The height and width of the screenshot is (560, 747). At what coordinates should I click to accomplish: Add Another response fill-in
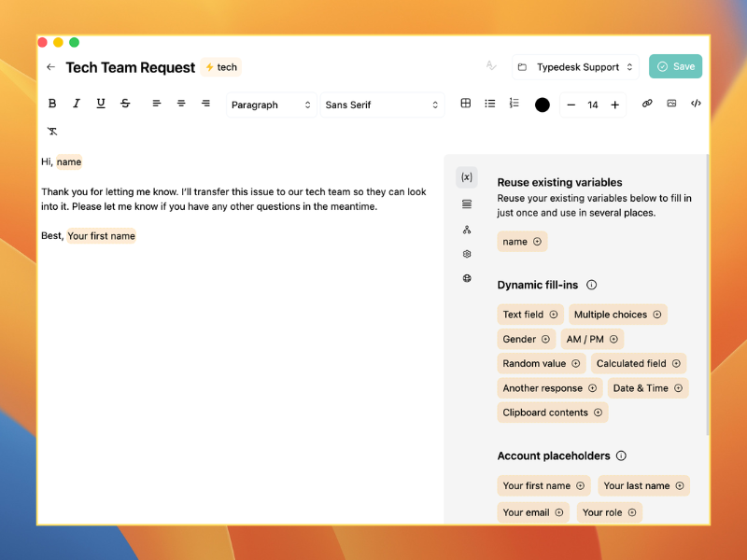[x=550, y=388]
